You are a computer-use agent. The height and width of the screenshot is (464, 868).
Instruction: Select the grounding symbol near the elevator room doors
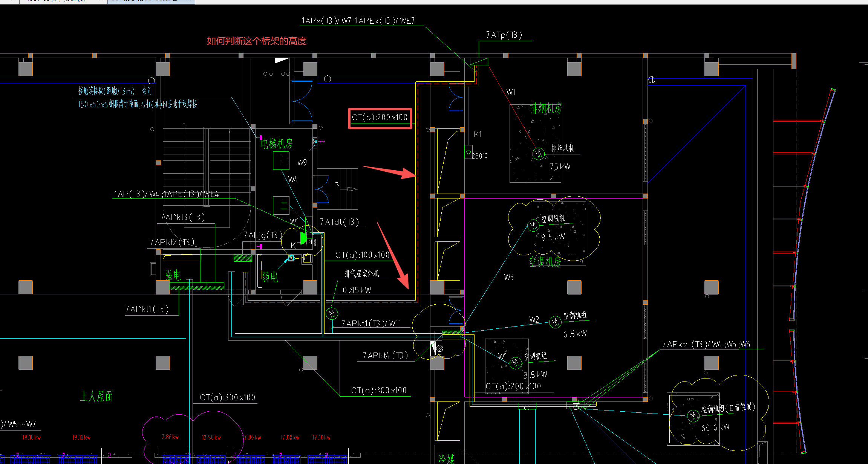coord(328,79)
